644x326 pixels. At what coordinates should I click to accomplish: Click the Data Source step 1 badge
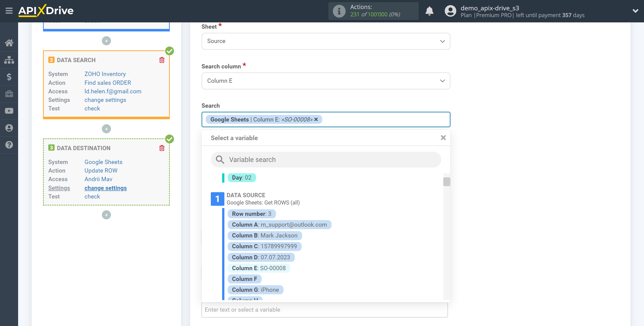tap(217, 199)
